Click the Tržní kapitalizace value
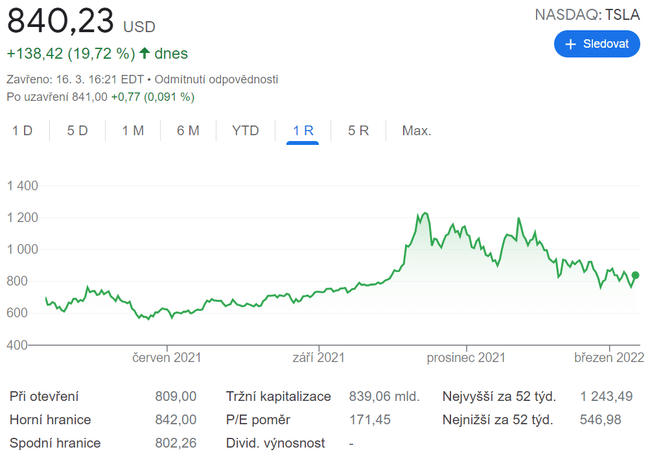Image resolution: width=650 pixels, height=459 pixels. (x=385, y=396)
